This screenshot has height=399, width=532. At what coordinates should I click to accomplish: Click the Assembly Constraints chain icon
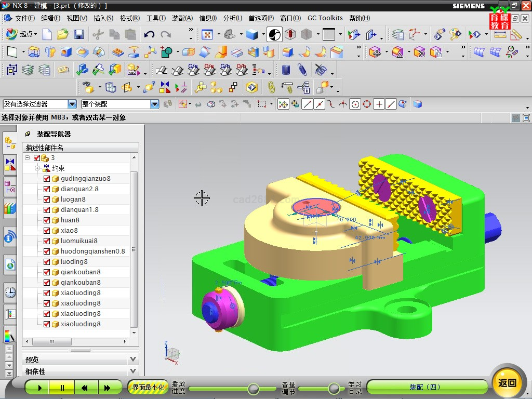(x=271, y=87)
